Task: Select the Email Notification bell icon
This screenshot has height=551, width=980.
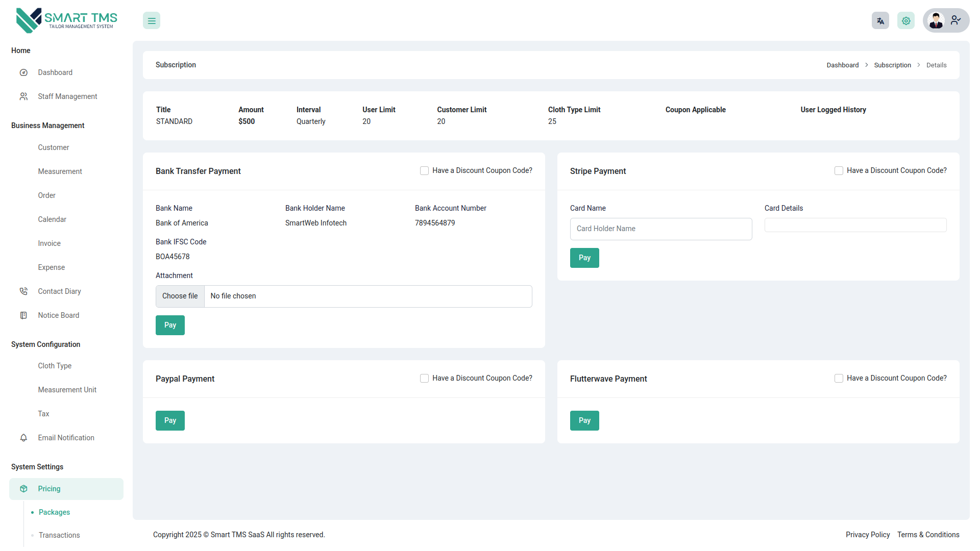Action: pos(23,438)
